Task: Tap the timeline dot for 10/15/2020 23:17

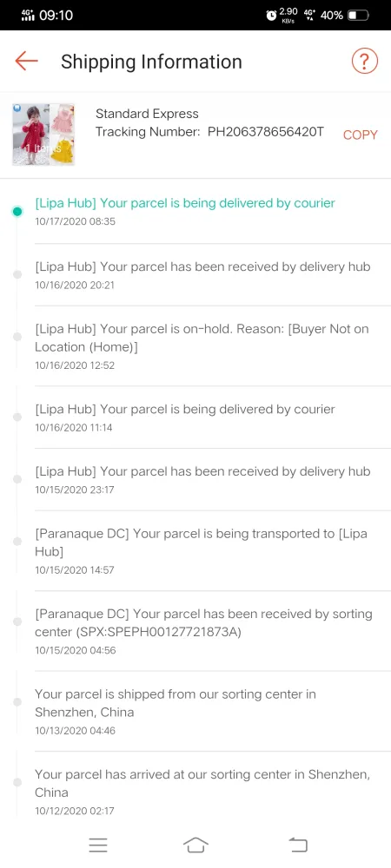Action: 17,479
